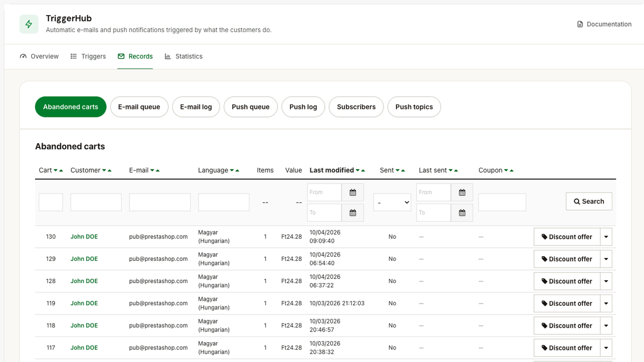Screen dimensions: 644x362
Task: Open the Documentation link
Action: coord(604,24)
